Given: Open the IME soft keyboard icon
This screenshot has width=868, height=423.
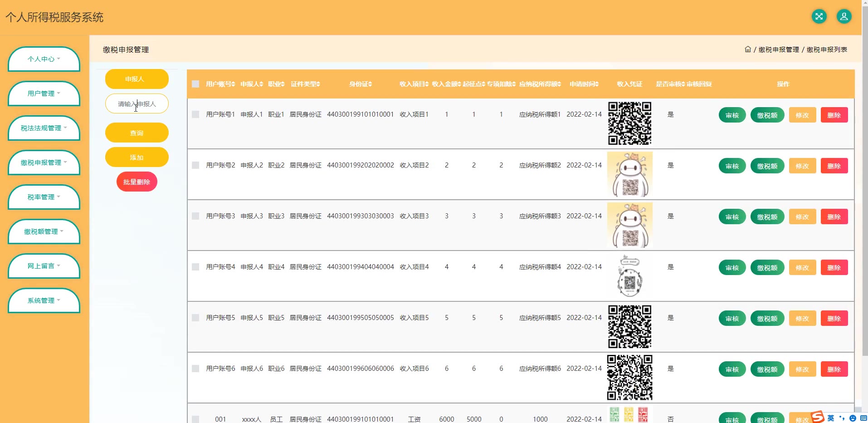Looking at the screenshot, I should pyautogui.click(x=863, y=418).
